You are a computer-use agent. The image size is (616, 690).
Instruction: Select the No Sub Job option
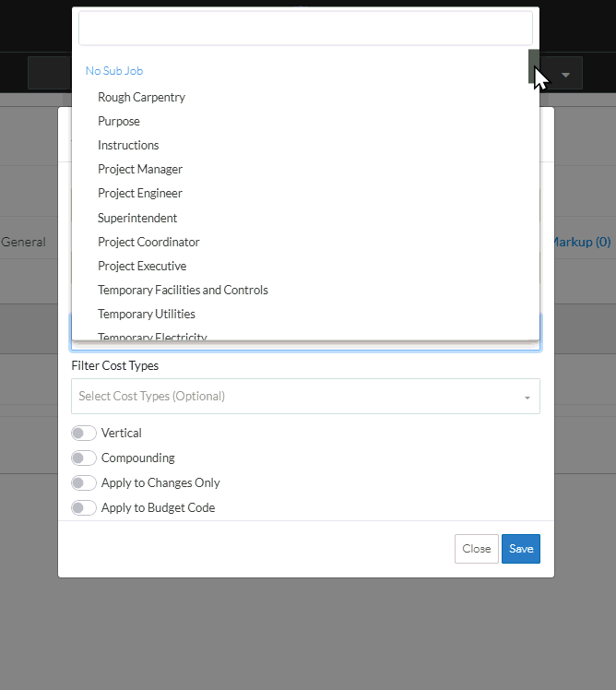114,71
